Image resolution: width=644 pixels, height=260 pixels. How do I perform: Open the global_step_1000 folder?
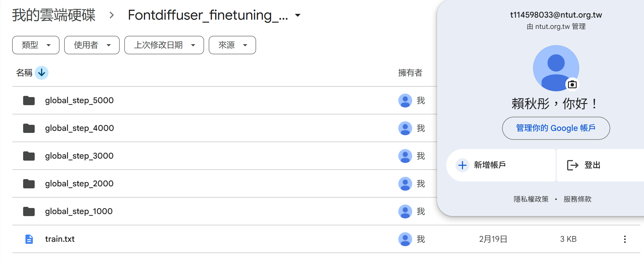tap(79, 211)
